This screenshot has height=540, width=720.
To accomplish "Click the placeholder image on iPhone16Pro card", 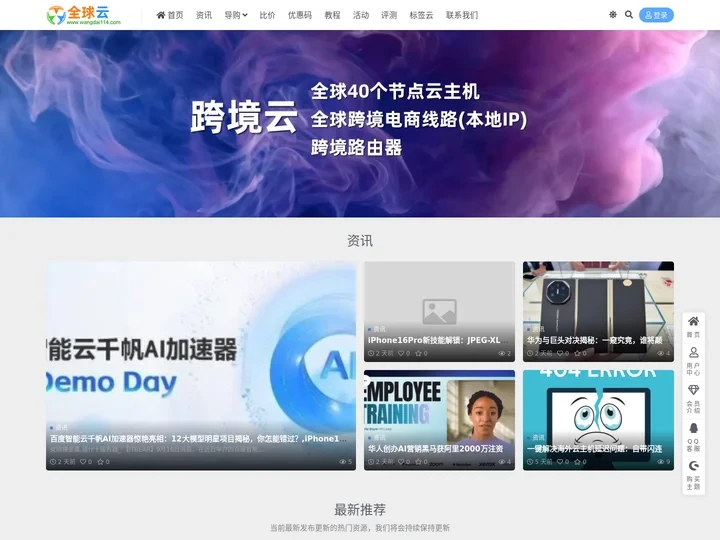I will point(439,311).
